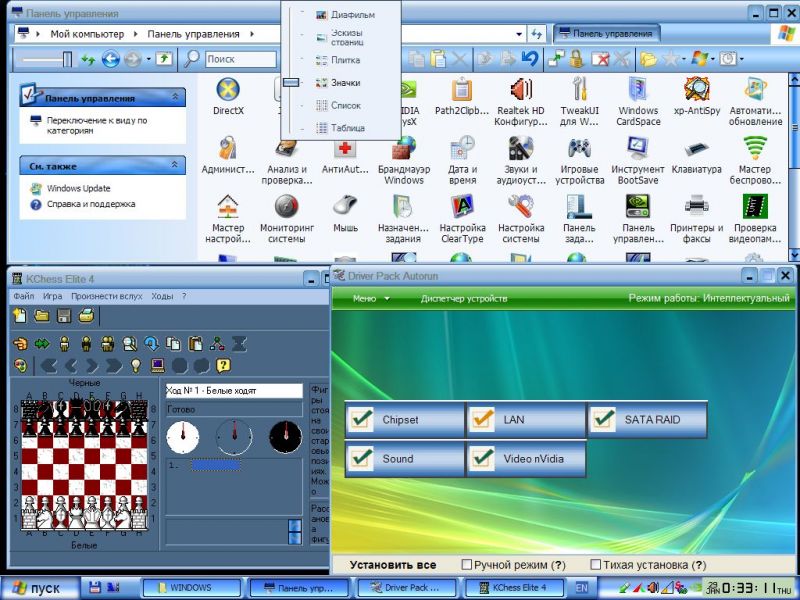800x600 pixels.
Task: Enable the Ручной режим checkbox
Action: pos(467,565)
